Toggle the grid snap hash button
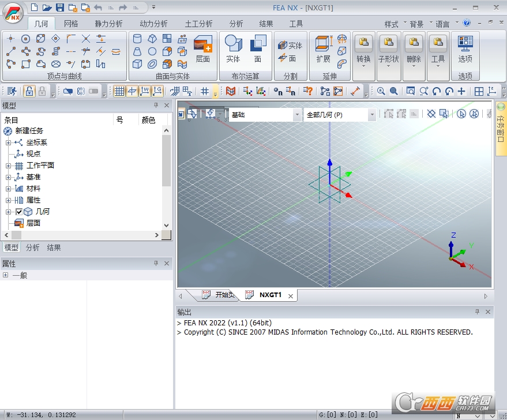Screen dimensions: 507x420 (x=205, y=91)
